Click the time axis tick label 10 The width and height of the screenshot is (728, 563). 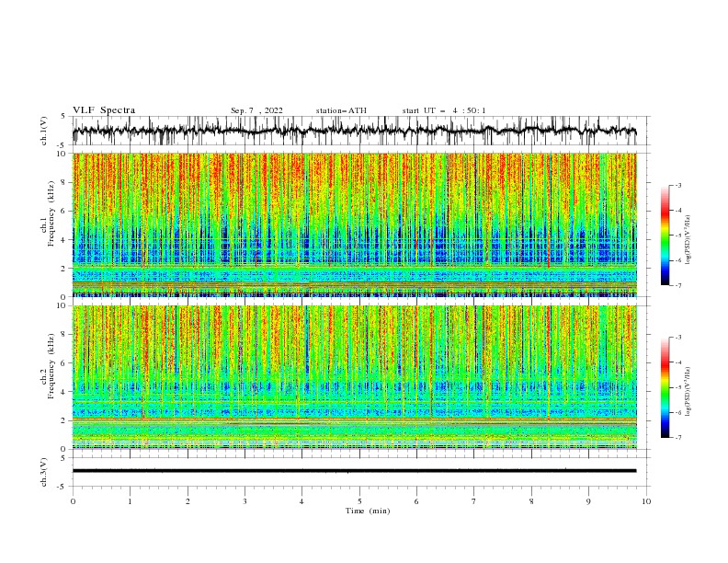[x=646, y=501]
